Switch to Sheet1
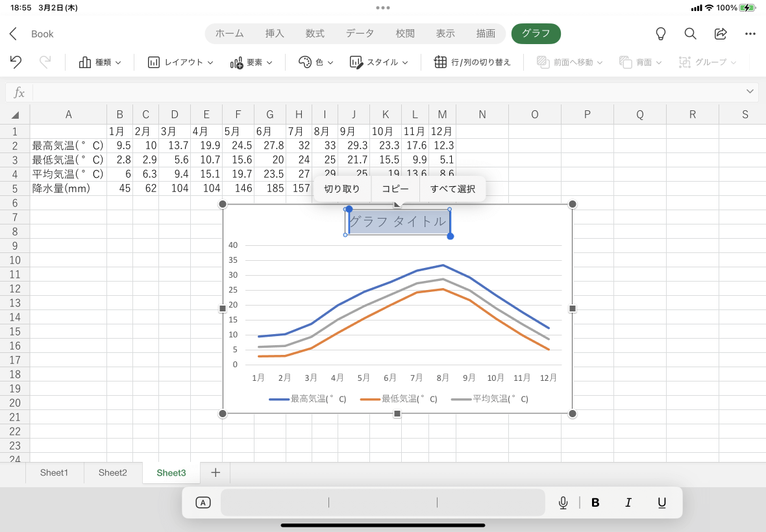This screenshot has height=532, width=766. 55,472
